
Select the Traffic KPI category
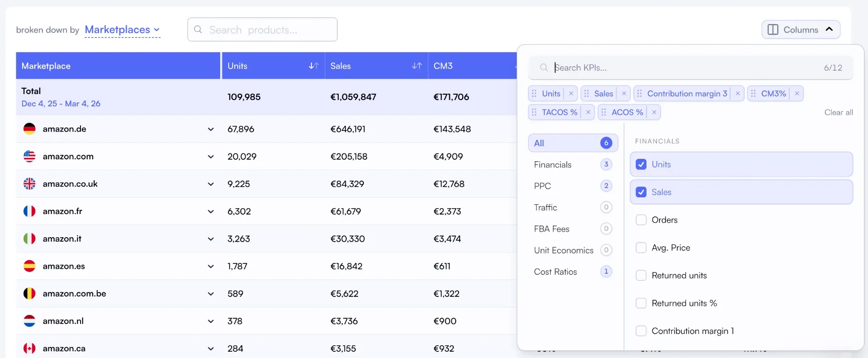[x=573, y=207]
